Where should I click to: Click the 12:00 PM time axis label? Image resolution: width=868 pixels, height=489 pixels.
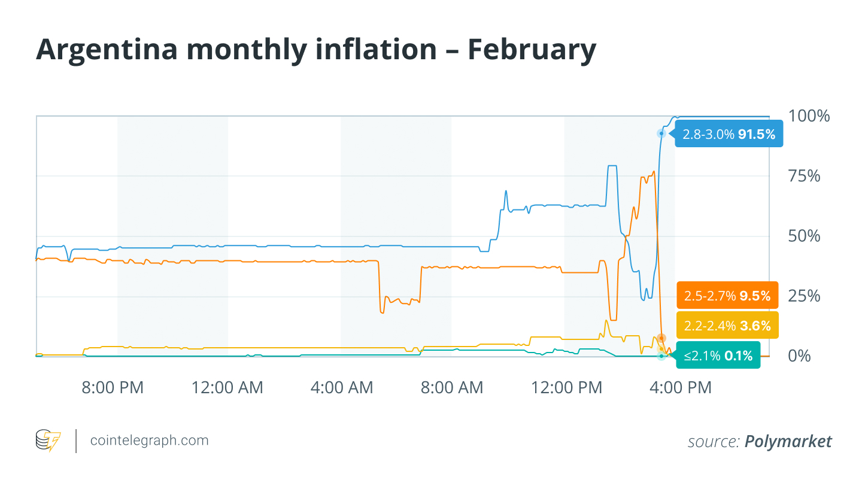567,388
